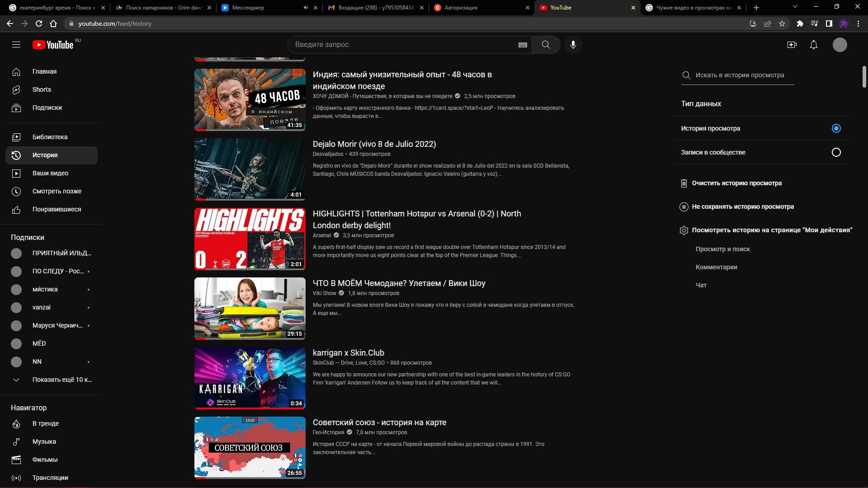Open the notifications bell
Screen dimensions: 868x488
click(813, 45)
